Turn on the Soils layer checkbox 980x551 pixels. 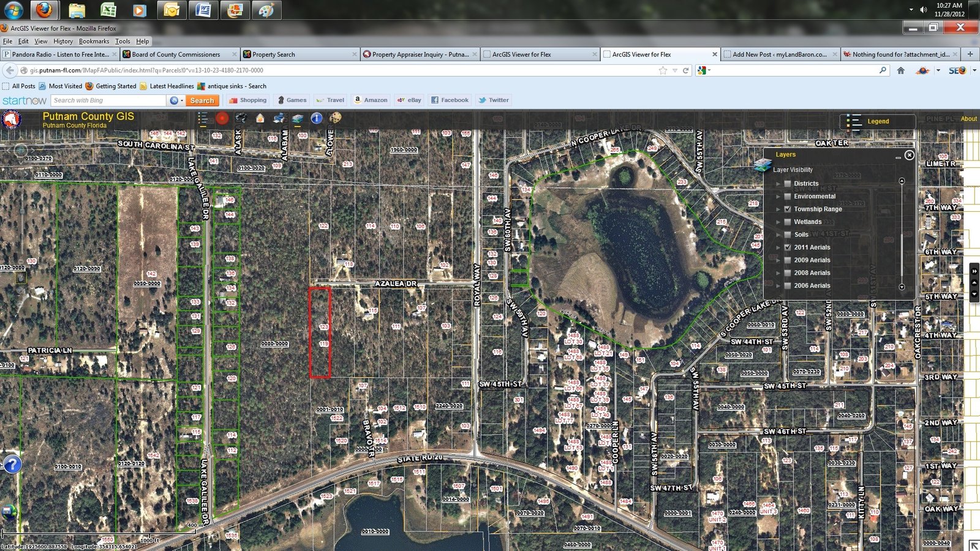788,234
